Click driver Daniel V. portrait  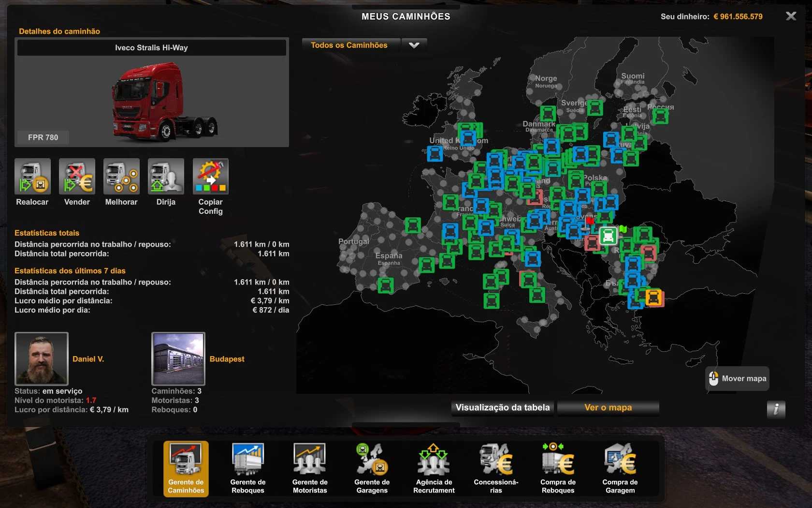42,359
